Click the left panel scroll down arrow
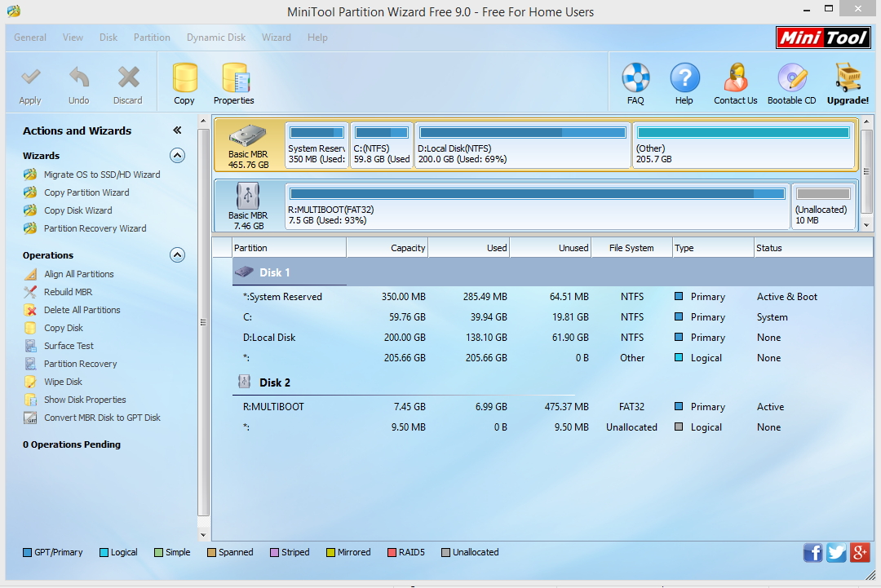Screen dimensions: 881x588 coord(203,535)
